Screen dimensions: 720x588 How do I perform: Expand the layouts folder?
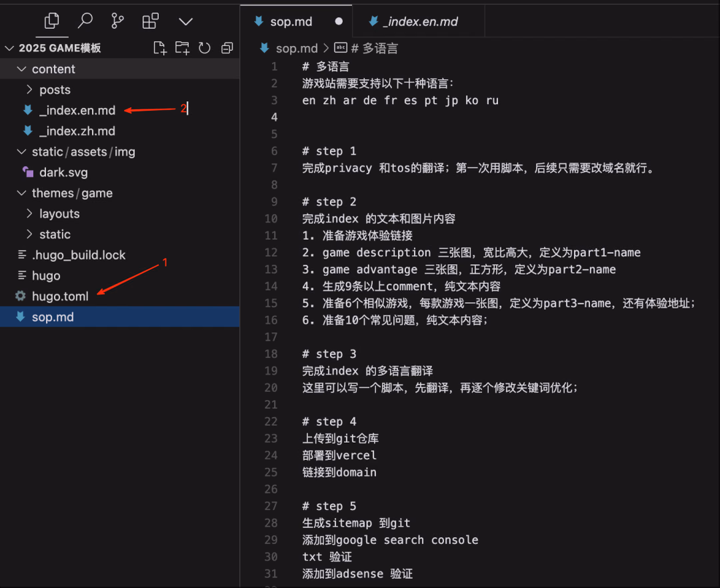click(x=29, y=213)
